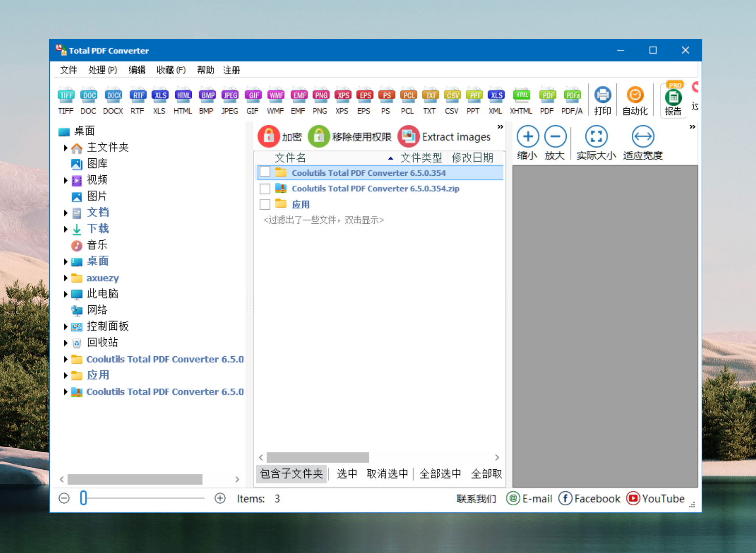Check the 6.5.0.354.zip file checkbox
The height and width of the screenshot is (553, 756).
[265, 189]
